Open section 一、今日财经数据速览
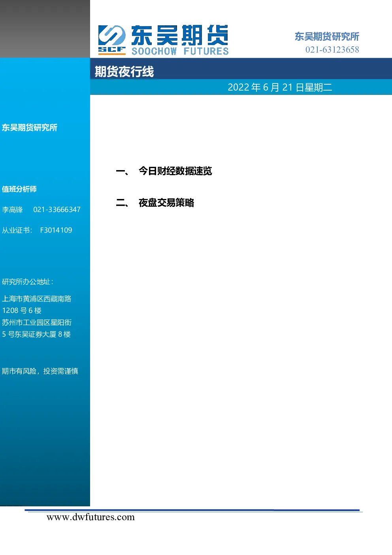 coord(164,171)
